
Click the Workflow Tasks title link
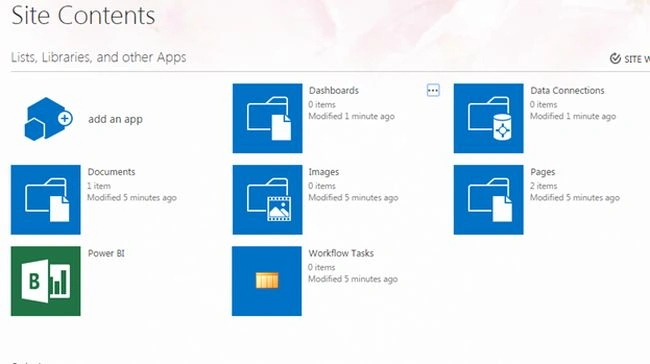coord(341,253)
